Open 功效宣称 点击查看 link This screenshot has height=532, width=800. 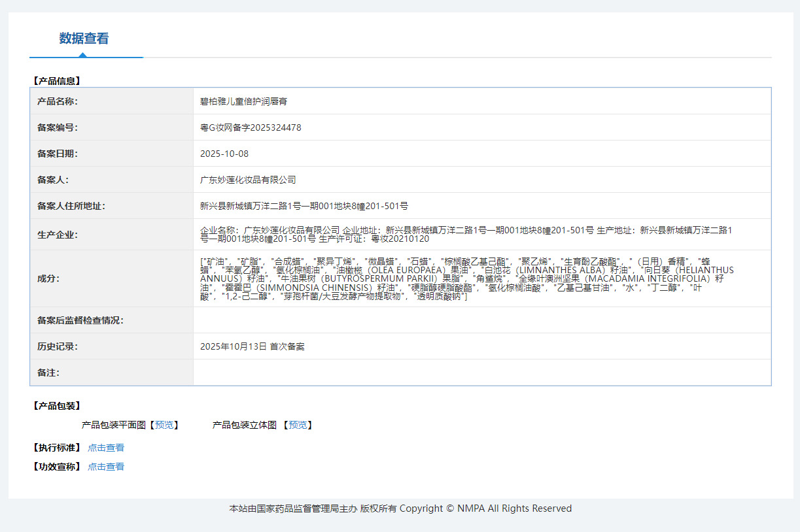click(106, 467)
